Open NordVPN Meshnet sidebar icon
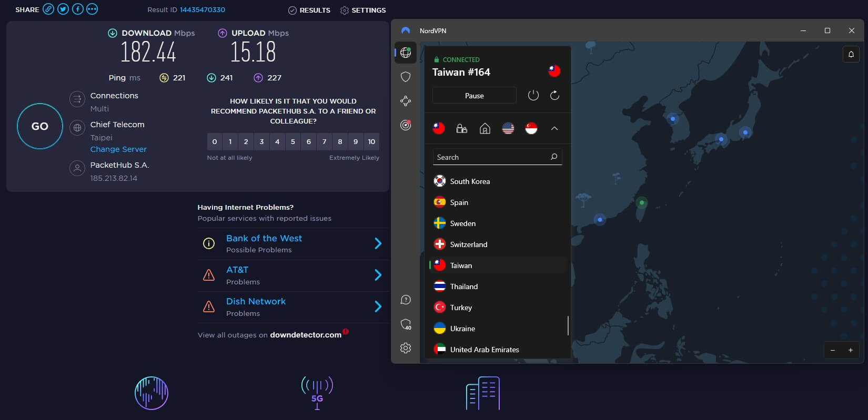Image resolution: width=868 pixels, height=420 pixels. tap(406, 101)
